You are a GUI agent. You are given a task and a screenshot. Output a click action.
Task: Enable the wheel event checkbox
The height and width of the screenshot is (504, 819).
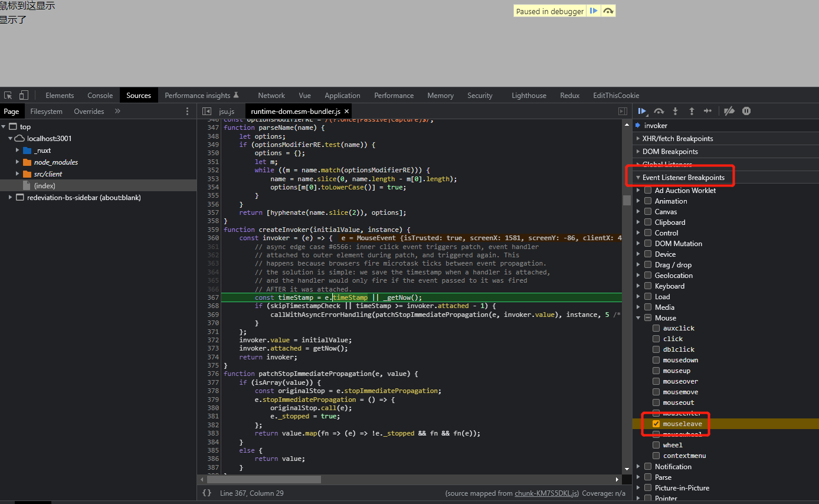point(656,445)
